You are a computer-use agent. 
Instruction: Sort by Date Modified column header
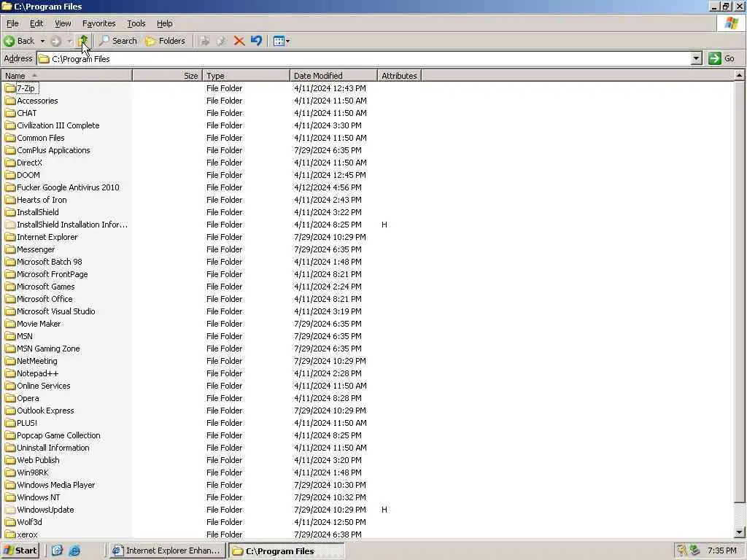[333, 76]
